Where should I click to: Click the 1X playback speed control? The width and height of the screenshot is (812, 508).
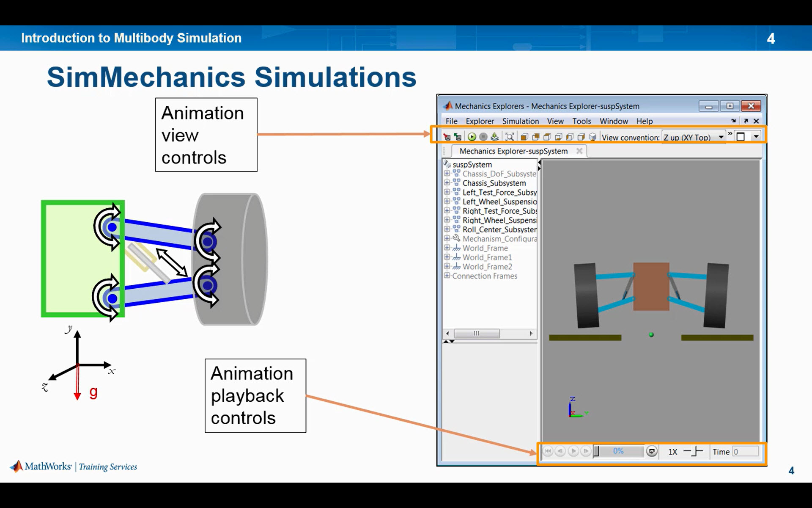coord(672,451)
